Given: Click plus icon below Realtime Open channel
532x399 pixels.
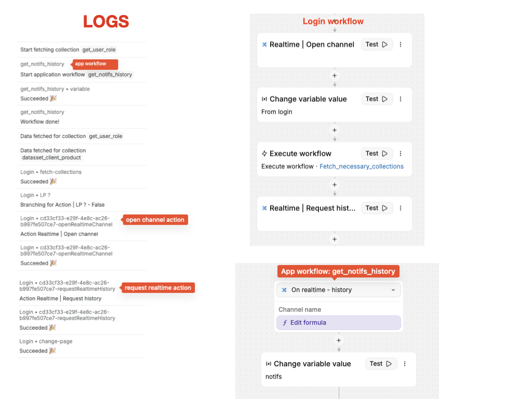Looking at the screenshot, I should (335, 76).
